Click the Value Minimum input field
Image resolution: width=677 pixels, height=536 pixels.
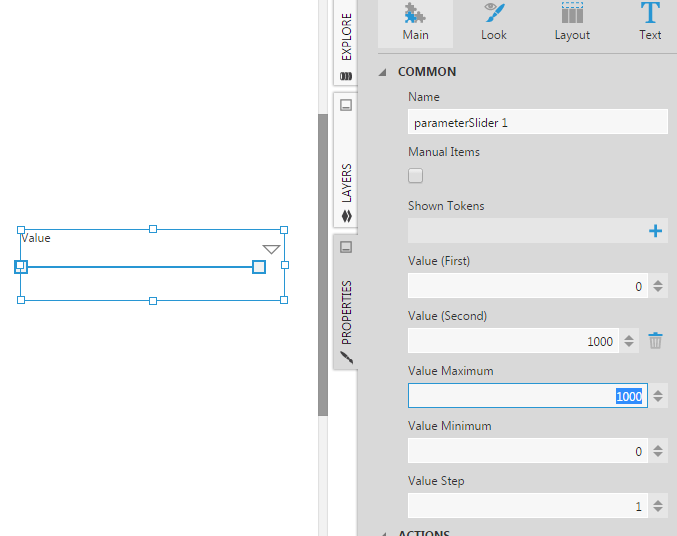click(x=527, y=451)
